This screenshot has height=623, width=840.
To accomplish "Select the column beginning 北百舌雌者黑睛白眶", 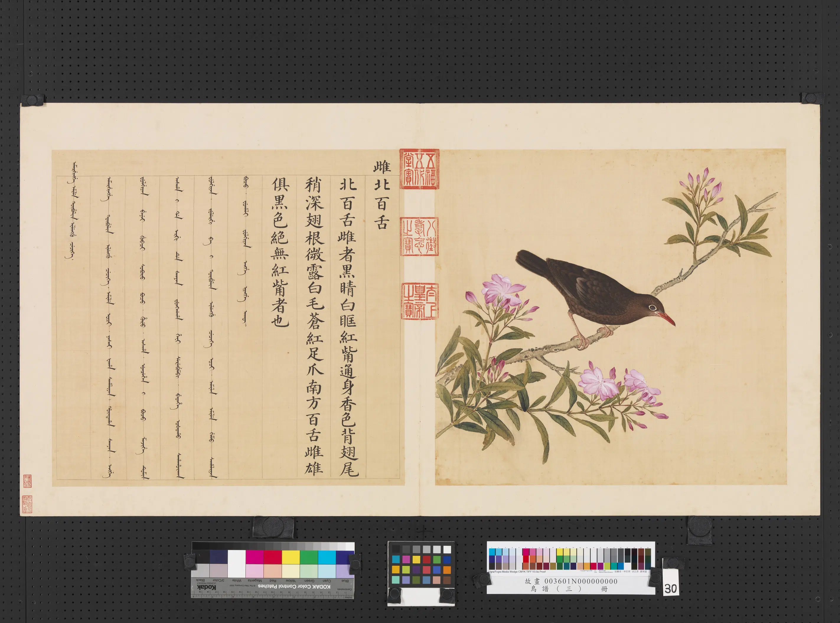I will pos(348,328).
